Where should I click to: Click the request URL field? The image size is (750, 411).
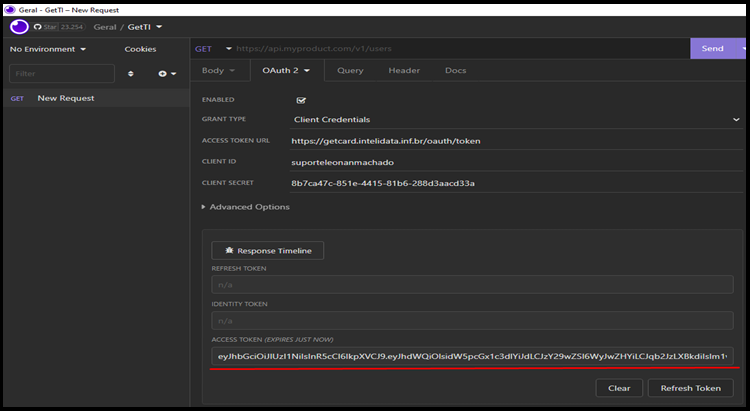pos(461,49)
